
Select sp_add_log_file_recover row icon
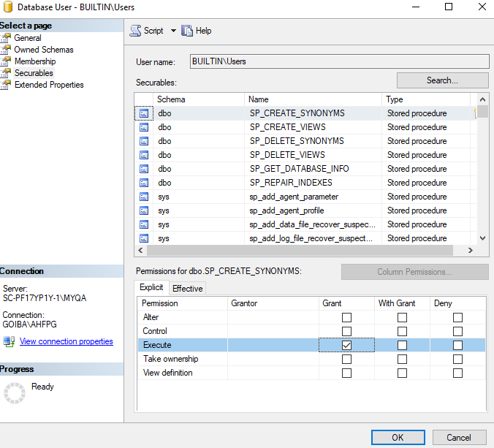click(144, 238)
